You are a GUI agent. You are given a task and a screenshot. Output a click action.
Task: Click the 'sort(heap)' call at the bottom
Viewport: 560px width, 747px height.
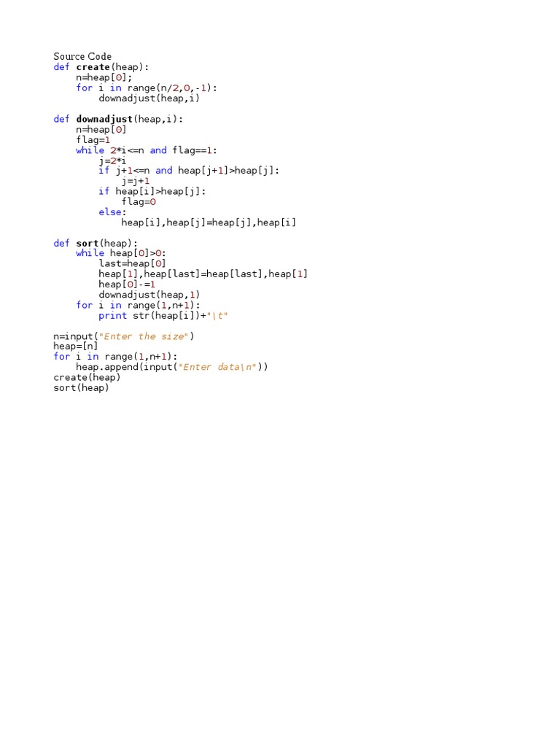click(x=82, y=388)
